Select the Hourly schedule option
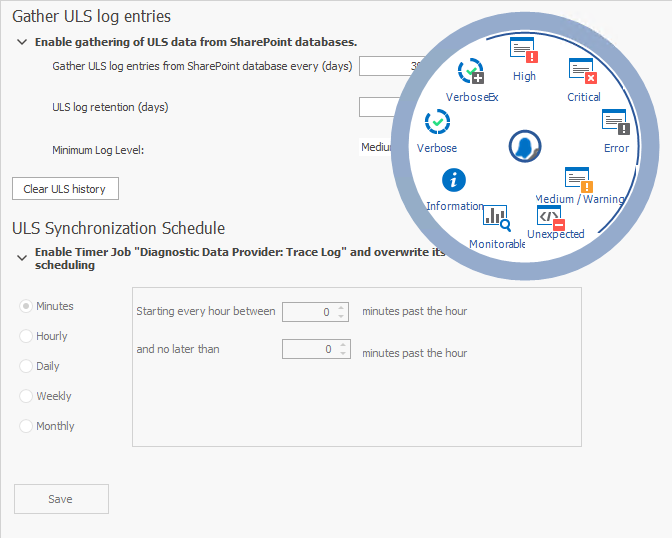Viewport: 672px width, 538px height. (26, 336)
